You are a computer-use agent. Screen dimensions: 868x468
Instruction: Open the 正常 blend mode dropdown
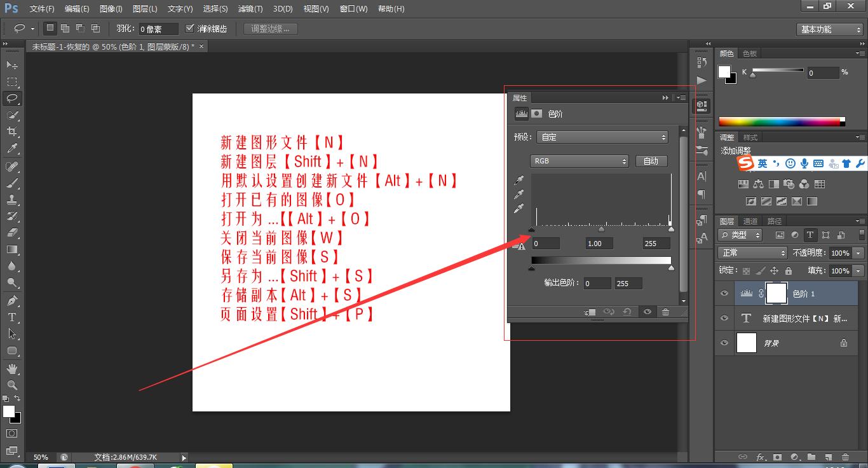point(752,252)
